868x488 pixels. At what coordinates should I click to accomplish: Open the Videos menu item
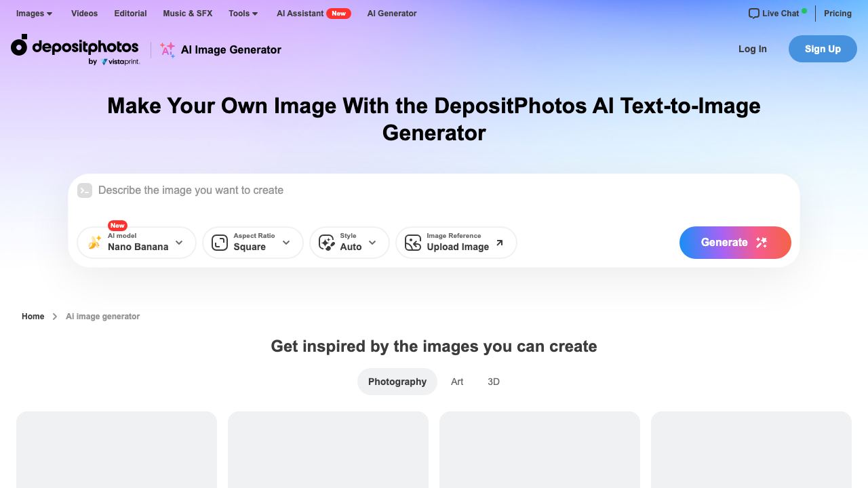(x=84, y=14)
